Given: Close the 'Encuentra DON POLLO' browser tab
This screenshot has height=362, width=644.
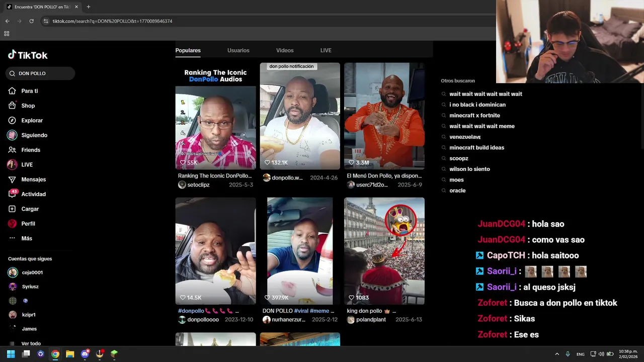Looking at the screenshot, I should pos(76,7).
